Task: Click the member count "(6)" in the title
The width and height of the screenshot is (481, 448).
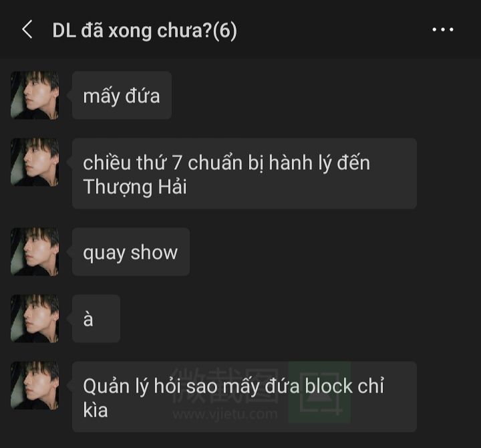Action: coord(225,31)
